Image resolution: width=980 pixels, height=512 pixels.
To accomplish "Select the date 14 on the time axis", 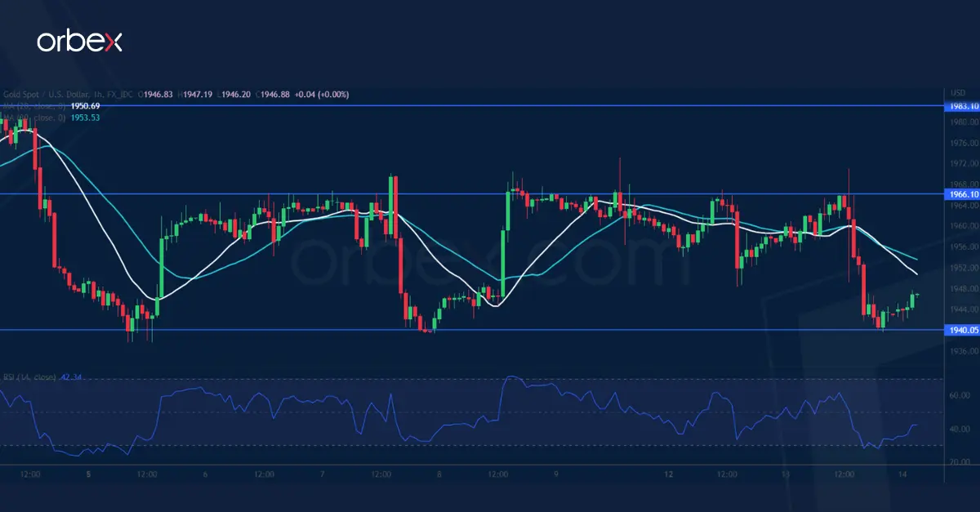I will coord(901,472).
